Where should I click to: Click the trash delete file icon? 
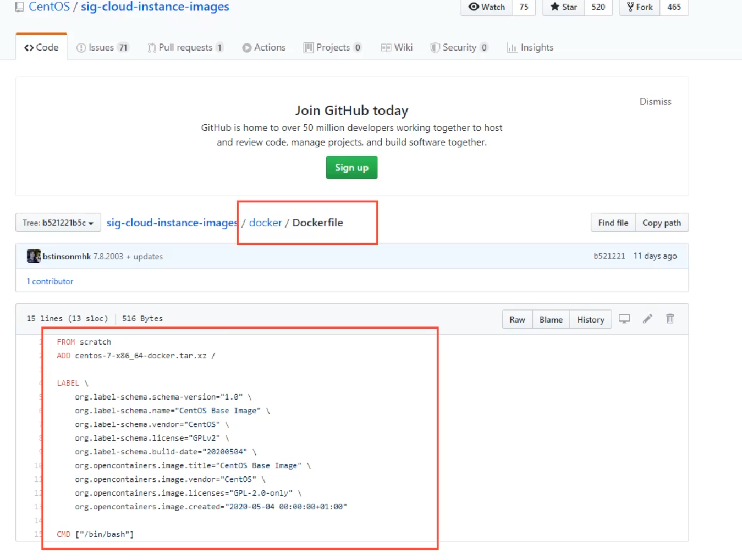670,319
